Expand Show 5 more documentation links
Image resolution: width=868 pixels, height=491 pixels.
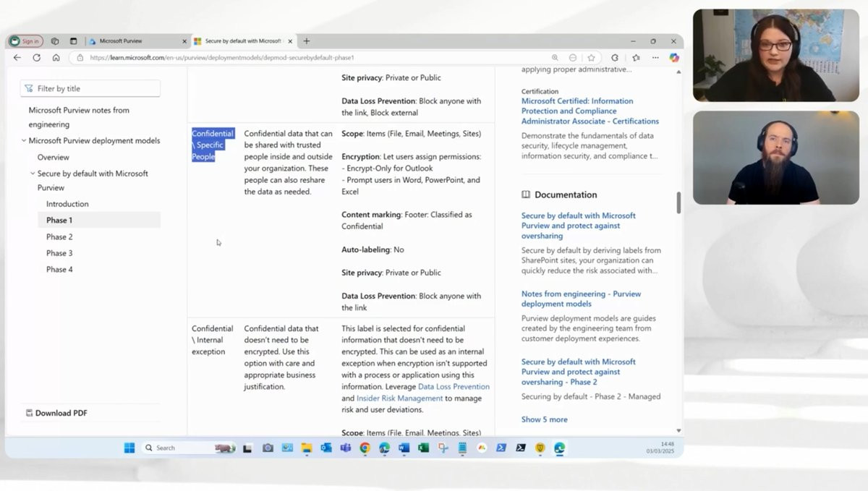[x=544, y=419]
